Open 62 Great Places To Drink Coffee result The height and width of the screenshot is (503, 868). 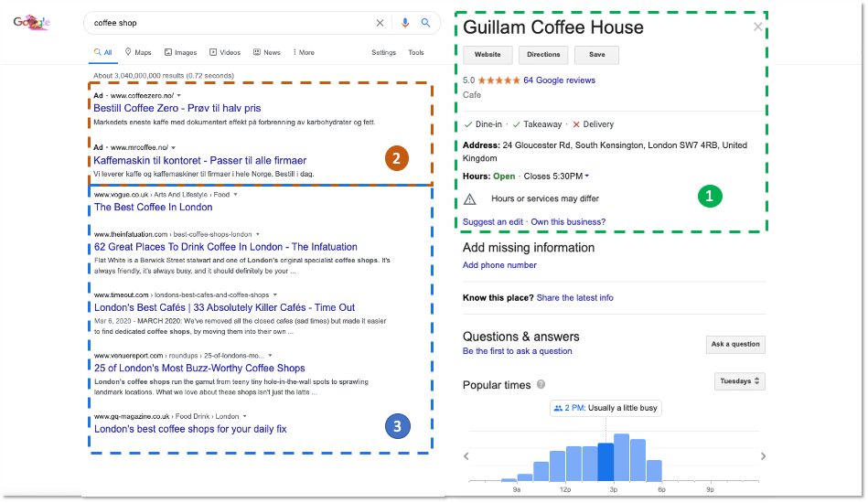coord(225,247)
